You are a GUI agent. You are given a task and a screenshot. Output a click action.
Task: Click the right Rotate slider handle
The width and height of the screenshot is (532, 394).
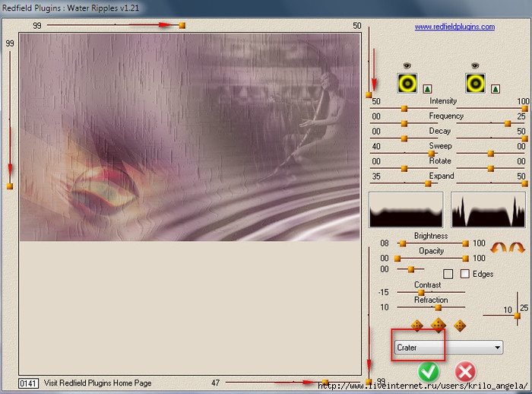point(491,168)
